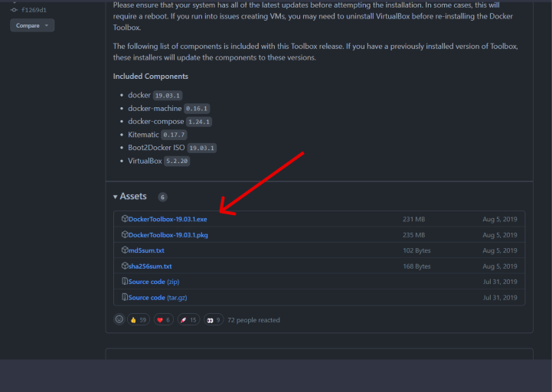
Task: Click Aug 5, 2019 date for sha256sum.txt
Action: click(500, 266)
